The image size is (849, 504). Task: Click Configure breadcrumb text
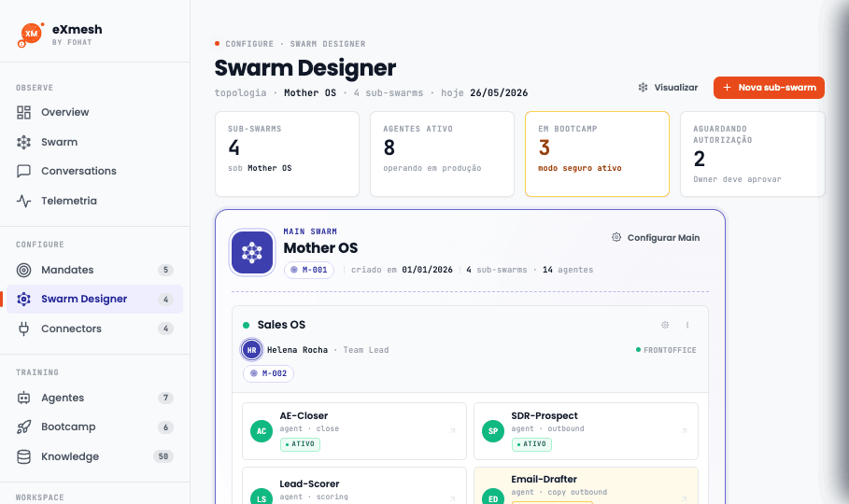tap(249, 44)
